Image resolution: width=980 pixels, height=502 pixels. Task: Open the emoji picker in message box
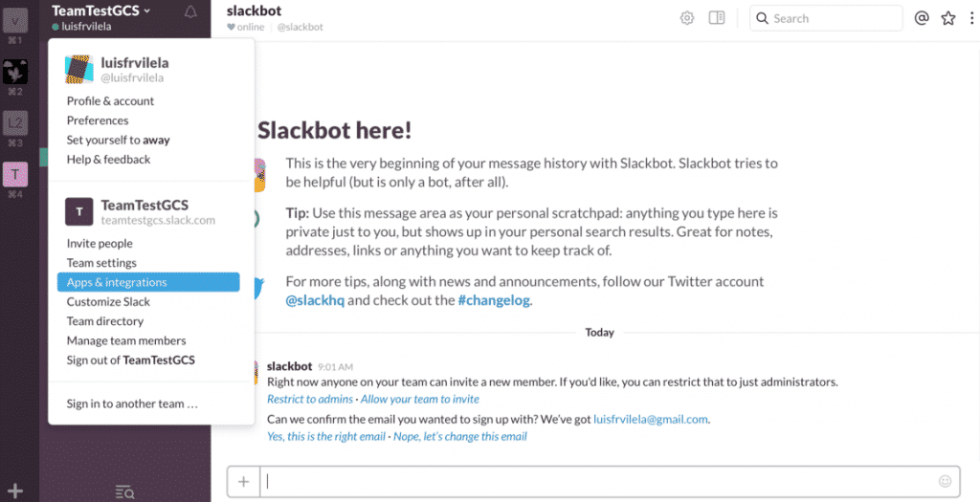[x=945, y=481]
